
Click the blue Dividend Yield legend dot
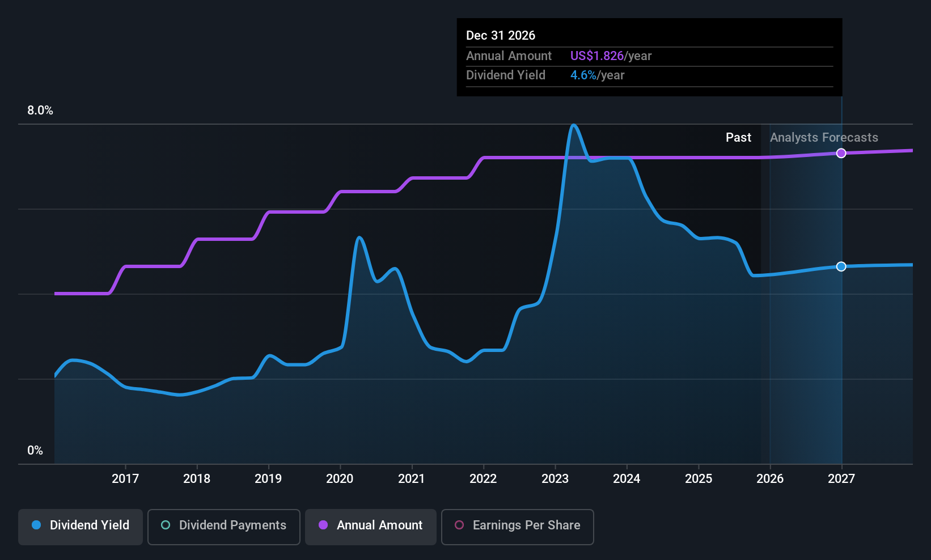[x=36, y=525]
